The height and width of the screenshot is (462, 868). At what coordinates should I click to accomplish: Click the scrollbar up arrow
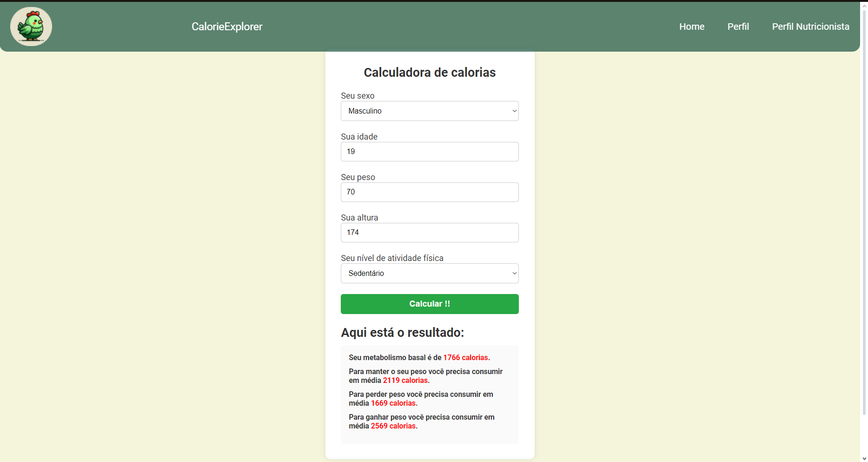pyautogui.click(x=864, y=6)
